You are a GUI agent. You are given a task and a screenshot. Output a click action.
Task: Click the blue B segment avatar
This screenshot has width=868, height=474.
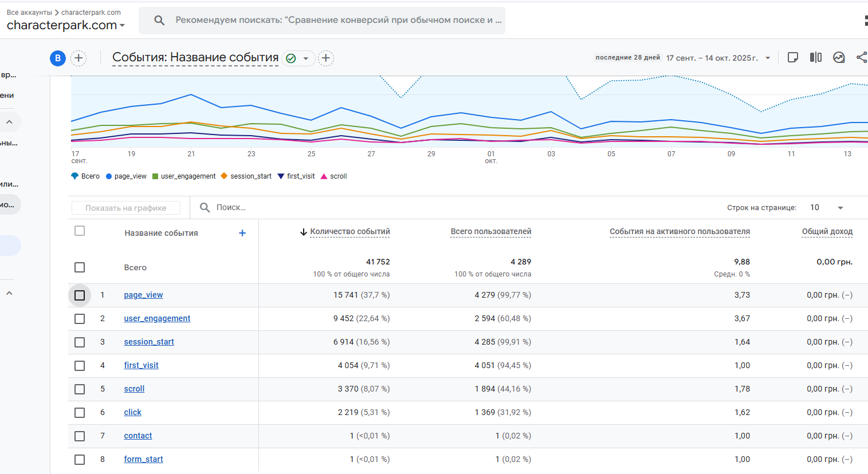click(x=58, y=58)
